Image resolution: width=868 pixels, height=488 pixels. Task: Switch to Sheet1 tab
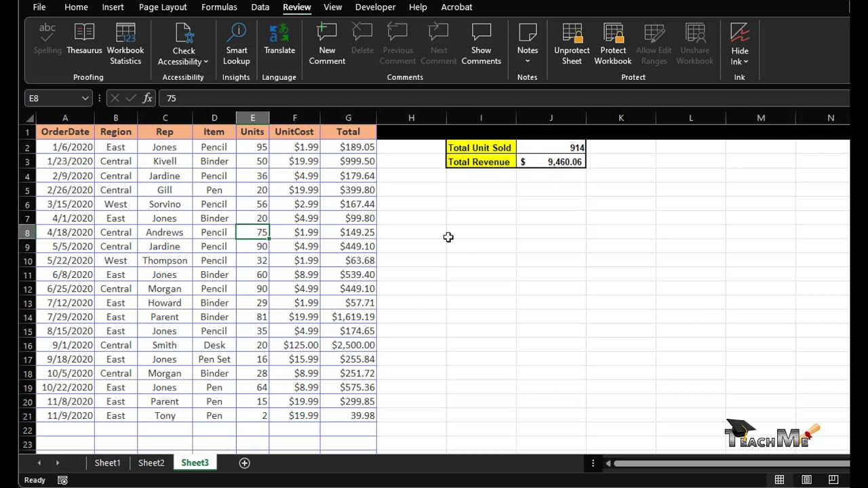coord(107,463)
